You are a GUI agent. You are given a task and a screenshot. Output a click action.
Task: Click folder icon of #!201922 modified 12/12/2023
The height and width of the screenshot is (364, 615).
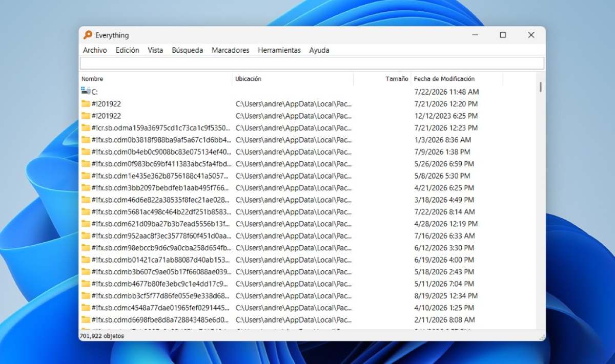[x=86, y=116]
